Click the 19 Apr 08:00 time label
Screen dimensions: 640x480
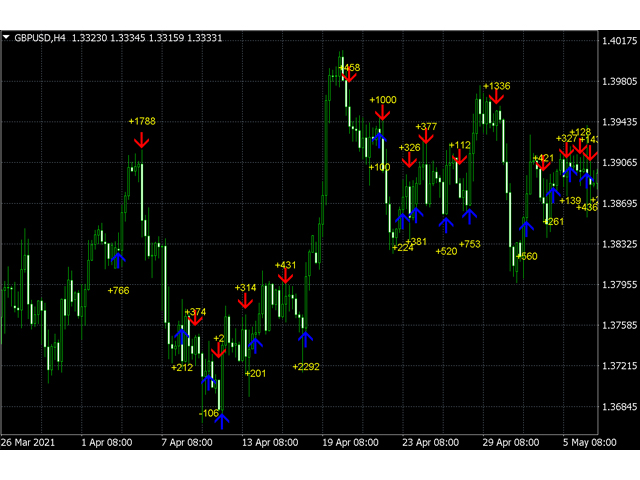pos(350,442)
